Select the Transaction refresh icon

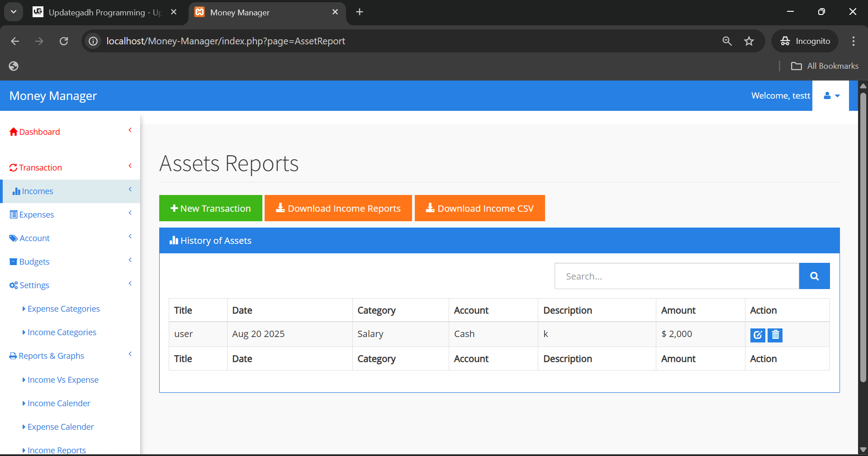(14, 167)
